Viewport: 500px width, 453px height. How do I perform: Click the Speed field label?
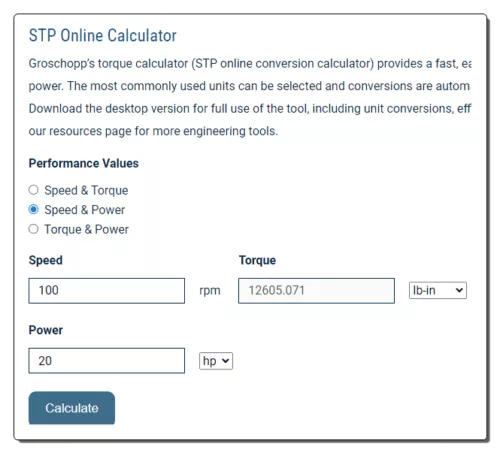(46, 260)
